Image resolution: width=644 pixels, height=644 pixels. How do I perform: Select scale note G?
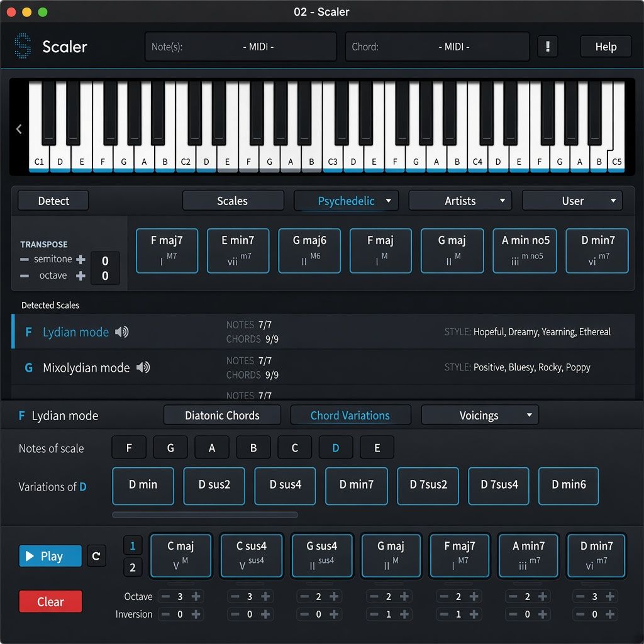170,447
